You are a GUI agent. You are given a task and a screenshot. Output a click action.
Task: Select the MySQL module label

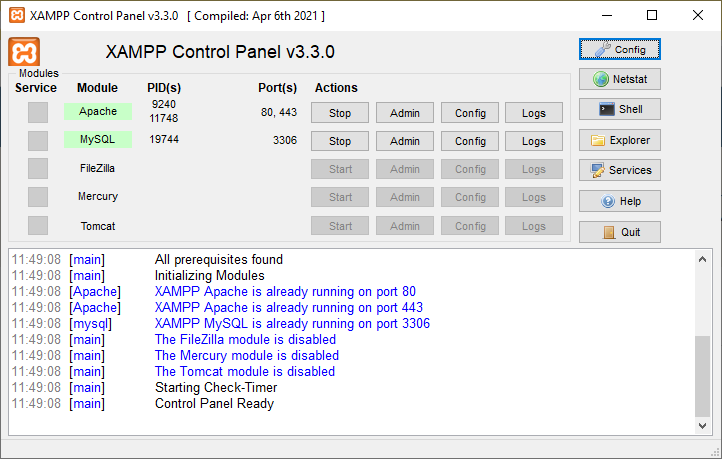98,139
